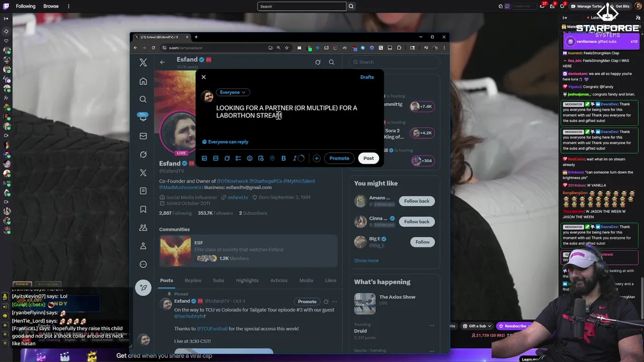This screenshot has height=362, width=644.
Task: Click Get Bits button
Action: [x=619, y=6]
